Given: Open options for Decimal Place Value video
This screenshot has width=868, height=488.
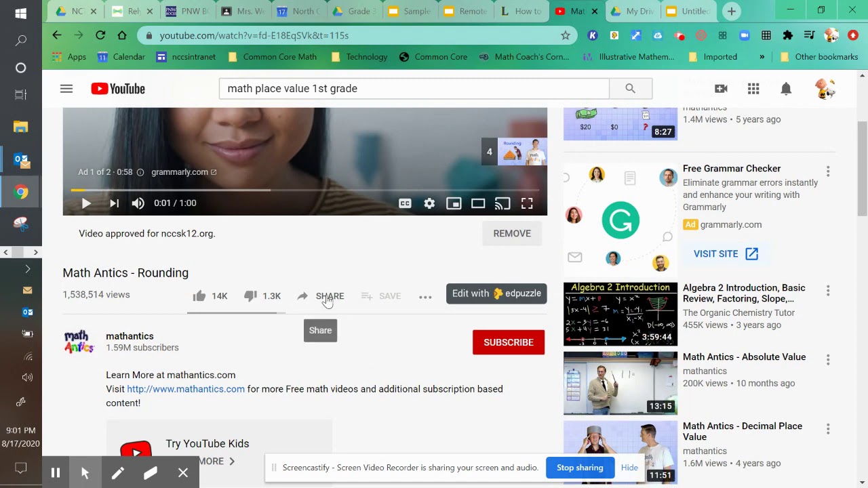Looking at the screenshot, I should [828, 429].
